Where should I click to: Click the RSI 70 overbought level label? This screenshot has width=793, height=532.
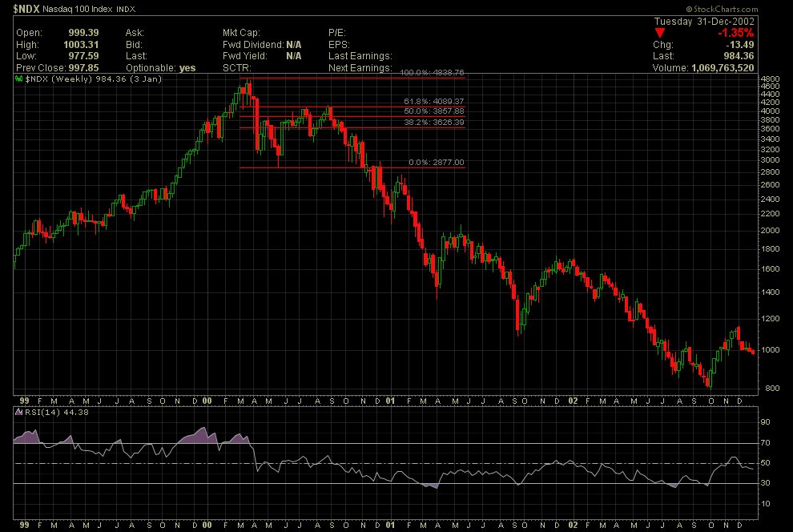[x=765, y=443]
